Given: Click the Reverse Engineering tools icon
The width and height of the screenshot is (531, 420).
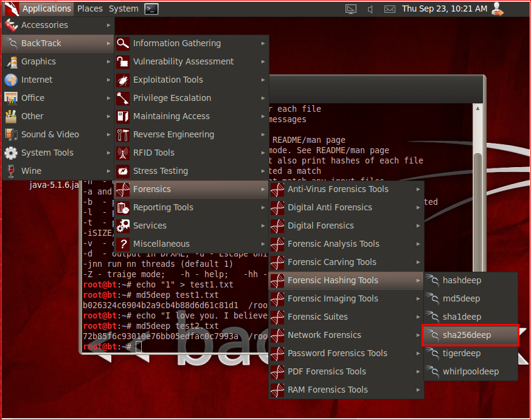Looking at the screenshot, I should (x=123, y=134).
